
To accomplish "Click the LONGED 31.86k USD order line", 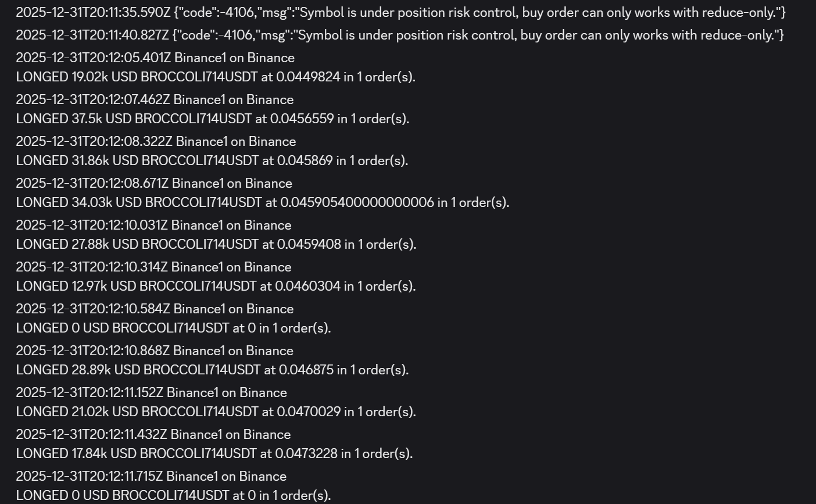I will (212, 160).
